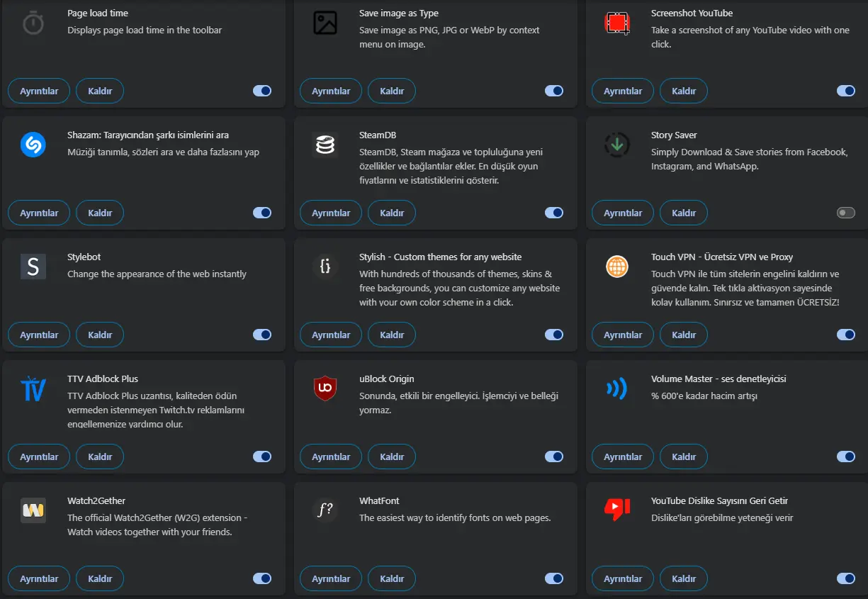Disable the WhatFont extension toggle
Viewport: 868px width, 599px height.
554,578
